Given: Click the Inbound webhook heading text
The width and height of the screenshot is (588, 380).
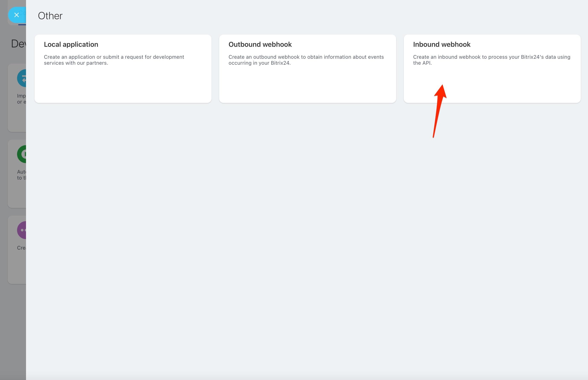Looking at the screenshot, I should pyautogui.click(x=442, y=44).
